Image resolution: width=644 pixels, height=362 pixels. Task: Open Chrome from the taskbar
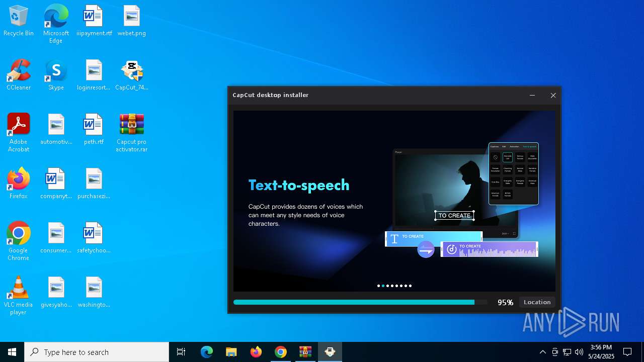[x=281, y=352]
